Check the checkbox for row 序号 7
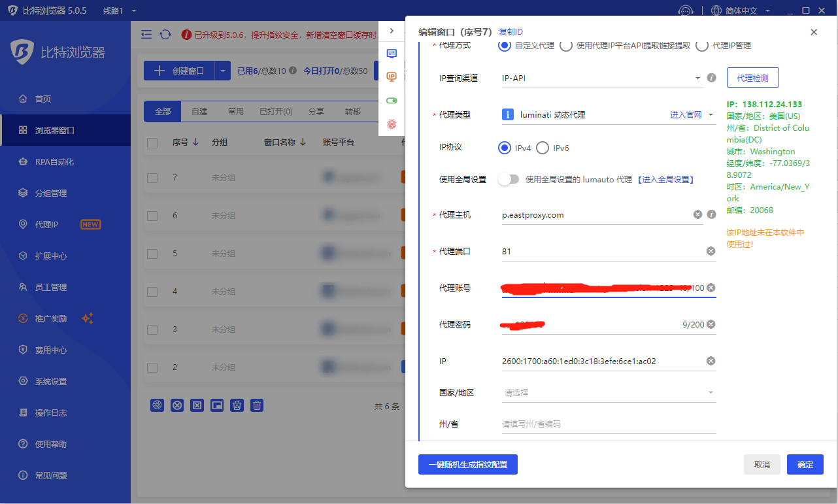Screen dimensions: 838x504 pos(152,178)
